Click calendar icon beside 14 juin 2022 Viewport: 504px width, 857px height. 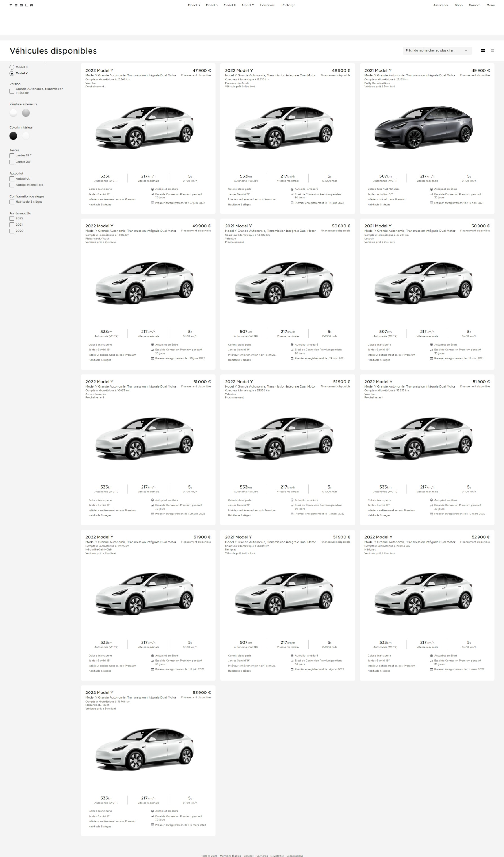[292, 203]
